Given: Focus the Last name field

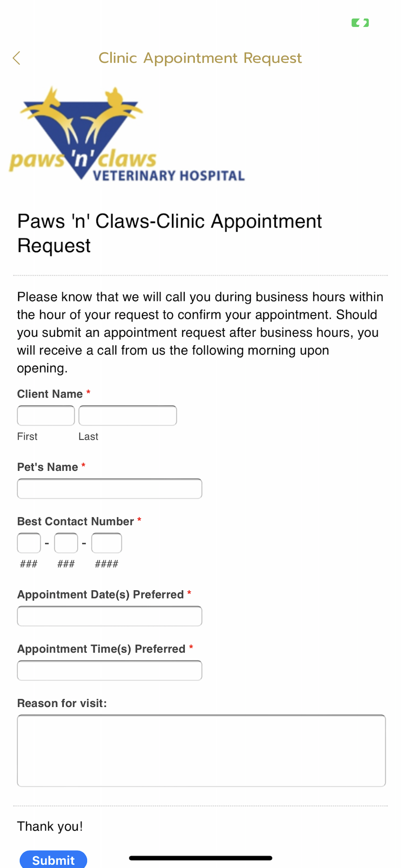Looking at the screenshot, I should click(127, 415).
